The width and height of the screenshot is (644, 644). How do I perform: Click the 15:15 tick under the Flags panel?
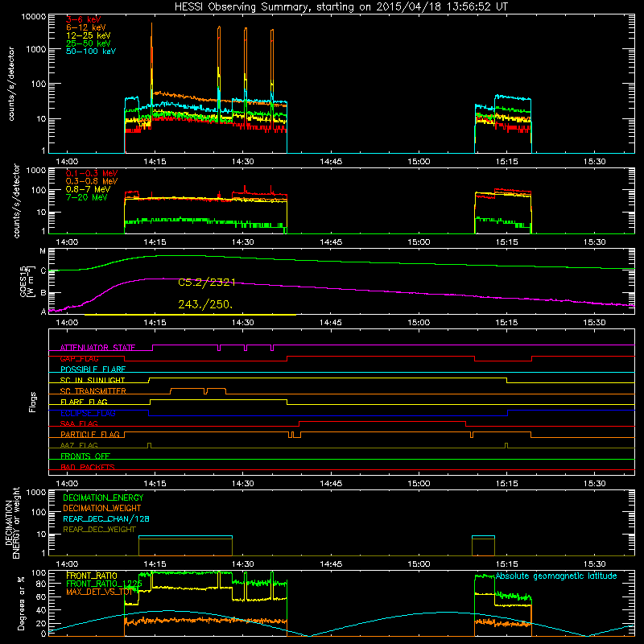coord(507,484)
